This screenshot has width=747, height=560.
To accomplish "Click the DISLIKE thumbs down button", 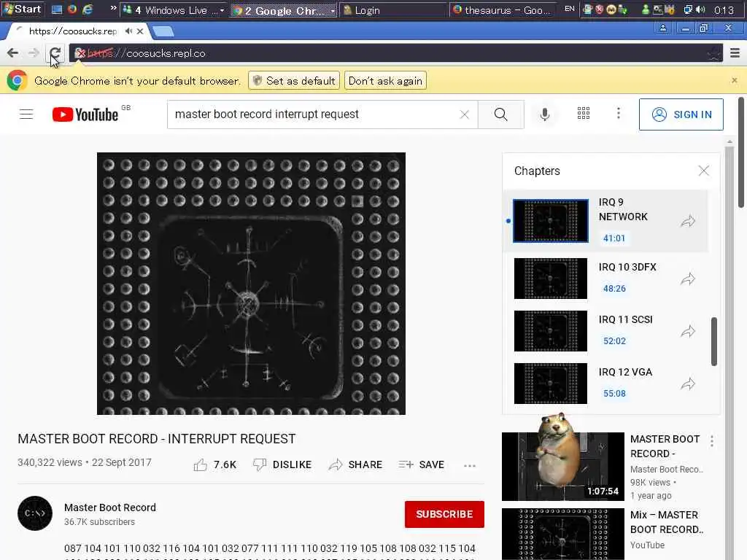I will 282,464.
